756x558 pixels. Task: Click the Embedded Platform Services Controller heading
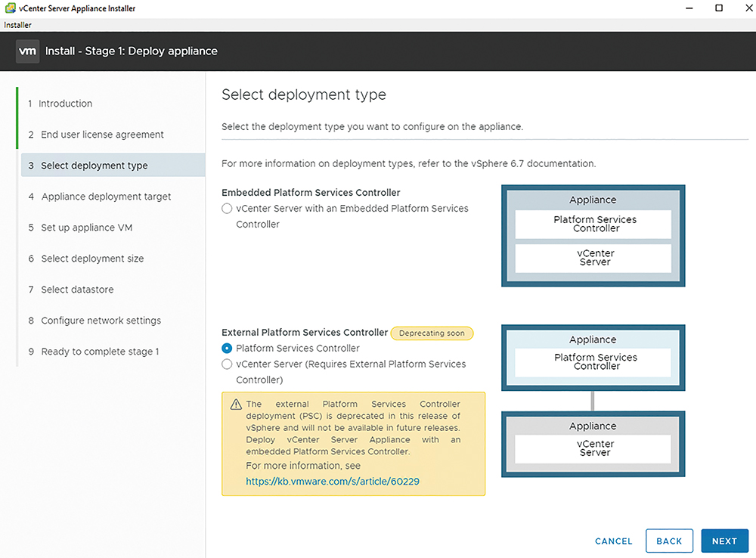(x=311, y=193)
